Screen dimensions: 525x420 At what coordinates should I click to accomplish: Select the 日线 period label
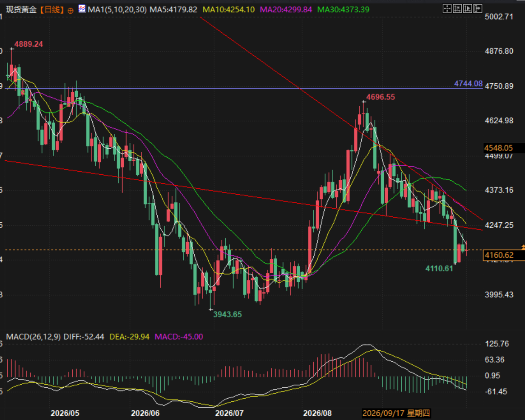click(x=52, y=9)
